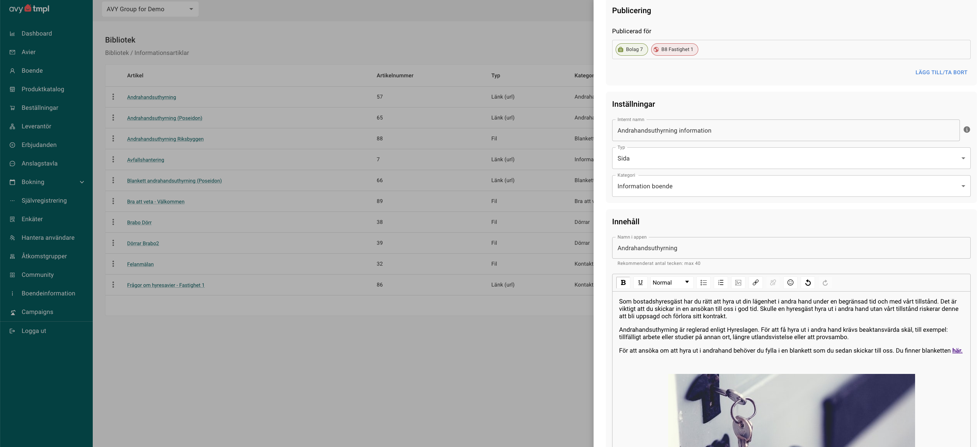This screenshot has height=447, width=980.
Task: Open row menu for Dörrar Brabo2
Action: [x=113, y=243]
